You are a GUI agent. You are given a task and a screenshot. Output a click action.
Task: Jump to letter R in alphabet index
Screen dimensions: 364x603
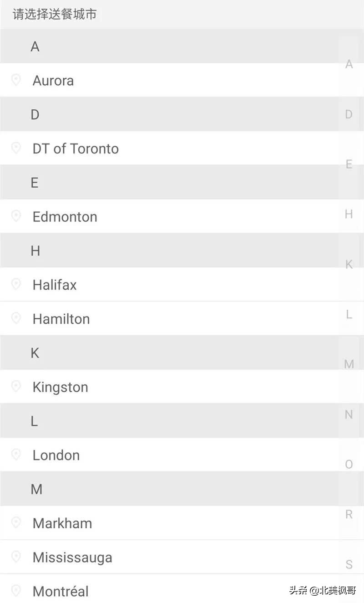tap(349, 514)
